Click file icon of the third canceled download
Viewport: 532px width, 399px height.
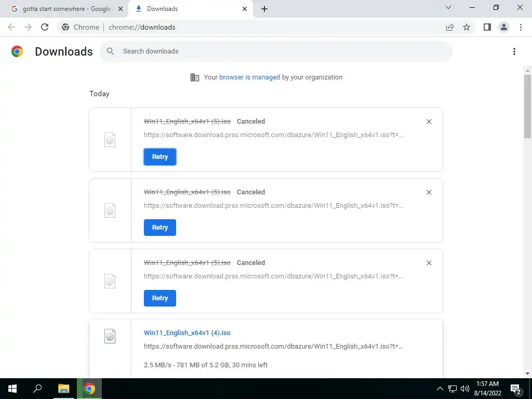click(110, 281)
